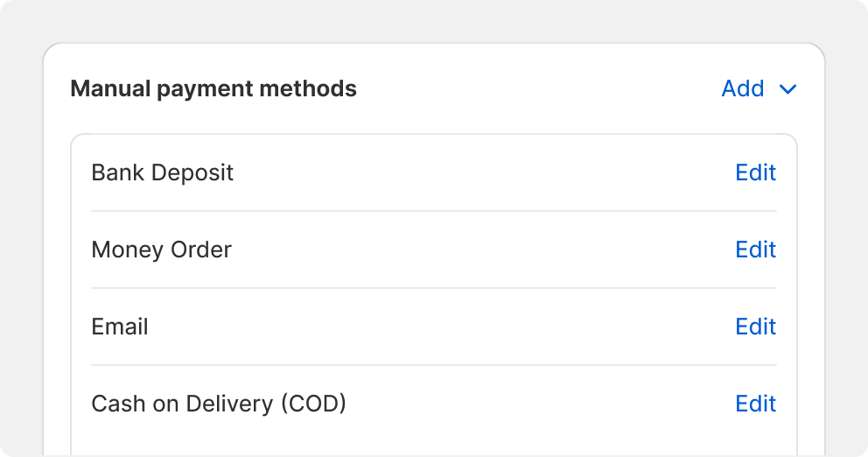Viewport: 868px width, 457px height.
Task: Click the divider line beneath Money Order
Action: [434, 288]
